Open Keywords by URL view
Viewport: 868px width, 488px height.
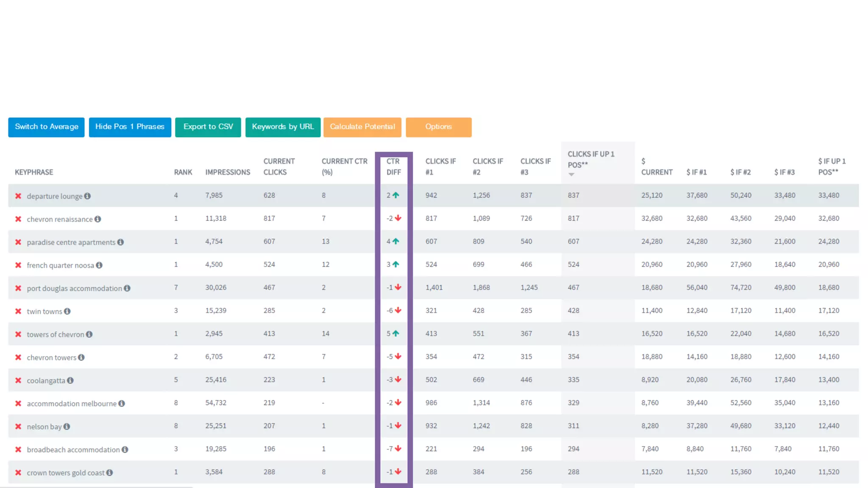tap(283, 127)
